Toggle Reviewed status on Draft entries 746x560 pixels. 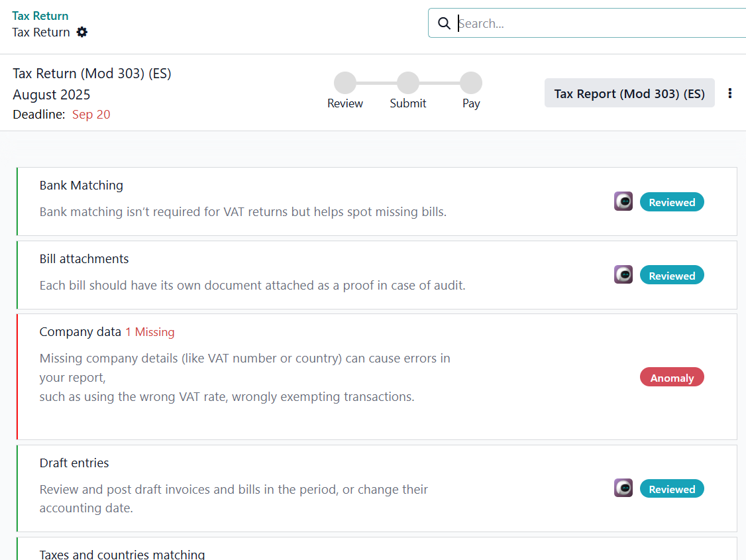pyautogui.click(x=671, y=489)
